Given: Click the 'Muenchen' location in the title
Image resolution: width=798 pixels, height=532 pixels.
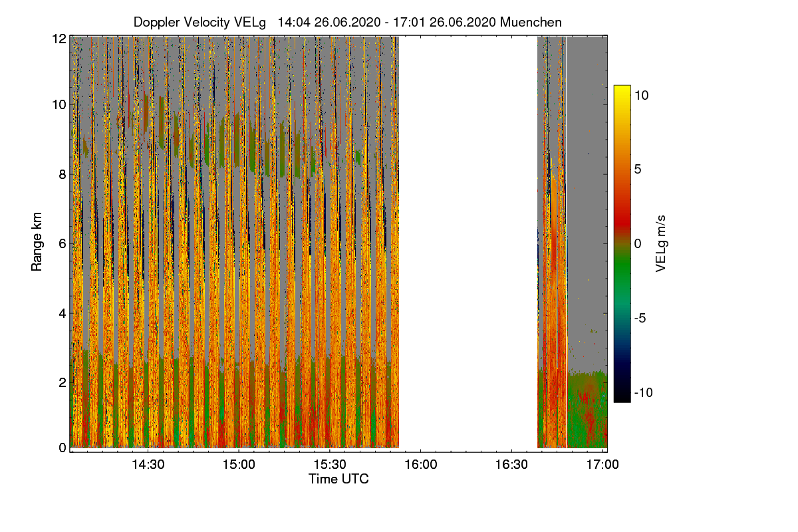Looking at the screenshot, I should [x=531, y=22].
